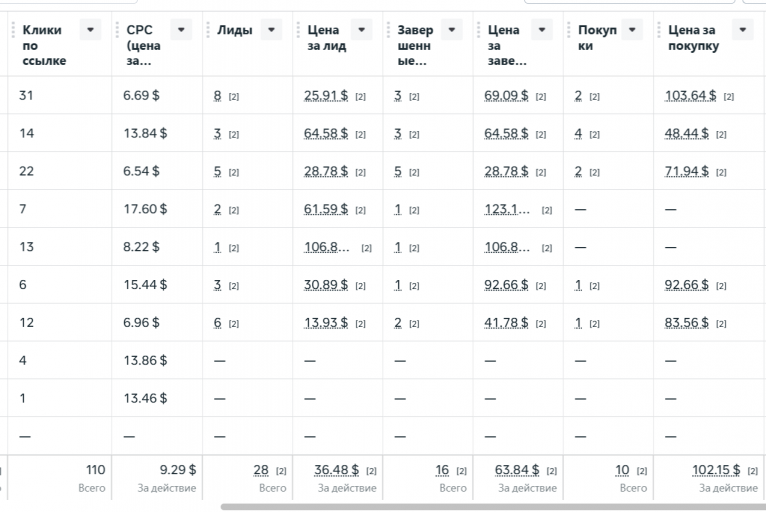Viewport: 766px width, 512px height.
Task: Open the Лиды column dropdown arrow
Action: pos(271,31)
